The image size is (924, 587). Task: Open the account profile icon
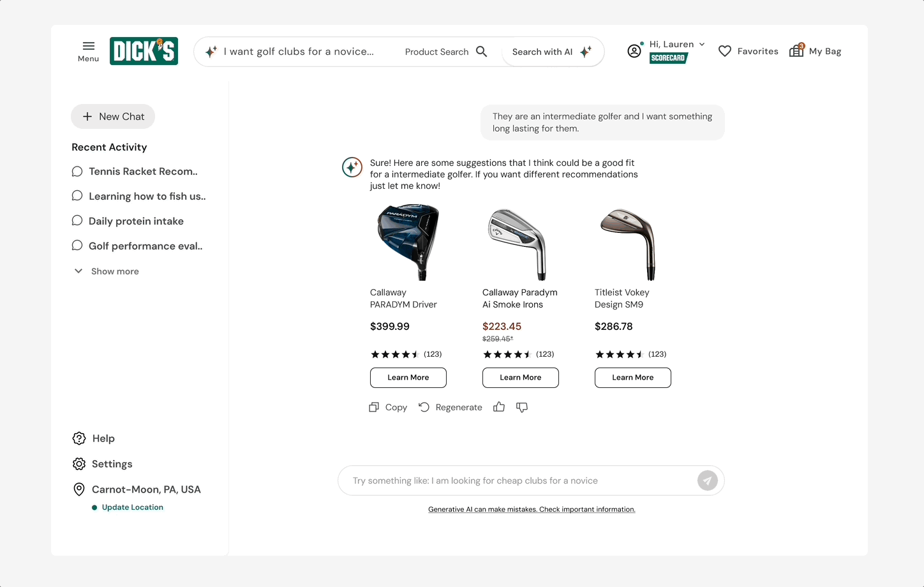(634, 50)
